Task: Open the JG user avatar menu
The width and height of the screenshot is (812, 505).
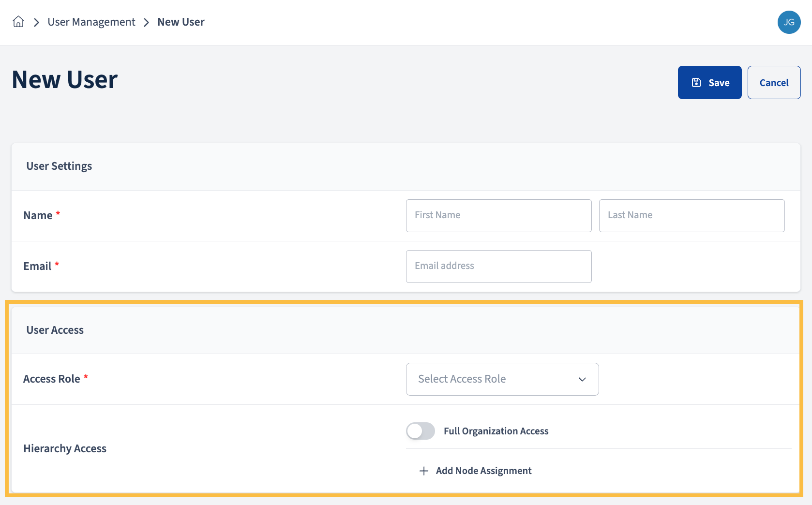Action: tap(789, 22)
